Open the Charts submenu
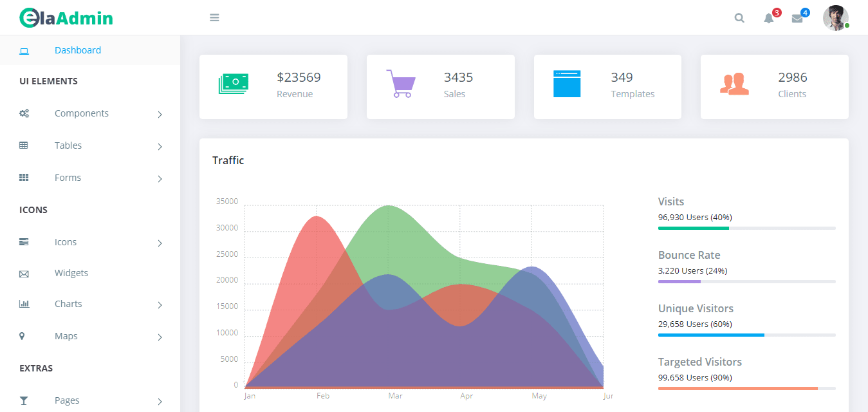 point(160,304)
